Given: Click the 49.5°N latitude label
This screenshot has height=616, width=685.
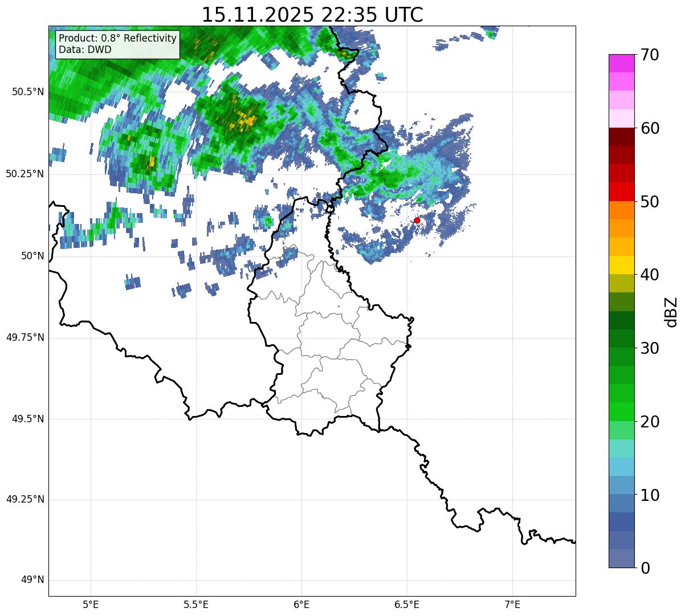Looking at the screenshot, I should 28,419.
